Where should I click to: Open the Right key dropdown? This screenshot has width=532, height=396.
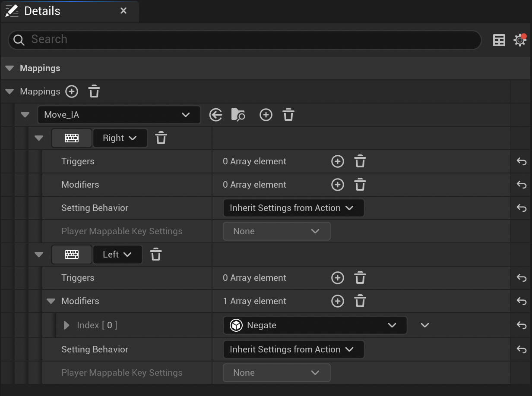[x=120, y=138]
